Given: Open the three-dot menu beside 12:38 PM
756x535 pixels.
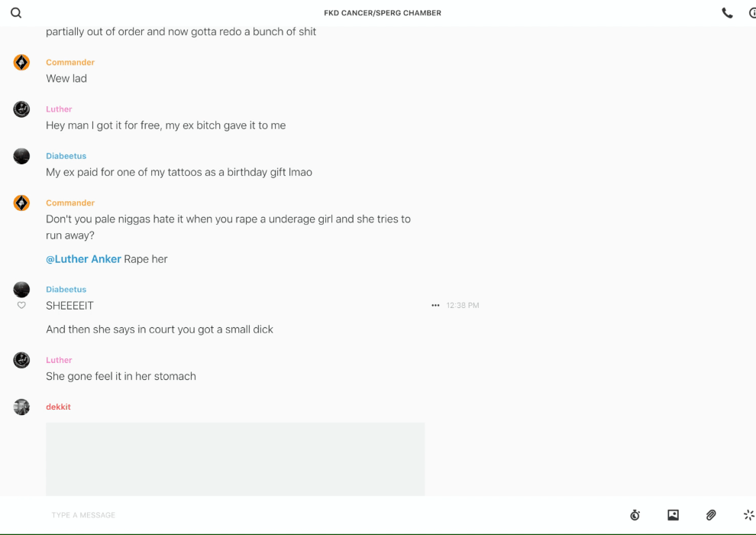Looking at the screenshot, I should pyautogui.click(x=435, y=306).
